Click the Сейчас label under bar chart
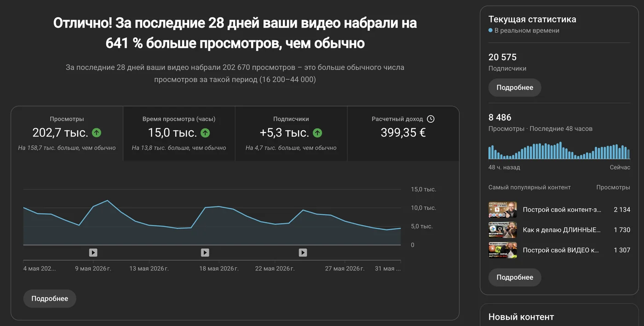This screenshot has height=326, width=644. 620,167
